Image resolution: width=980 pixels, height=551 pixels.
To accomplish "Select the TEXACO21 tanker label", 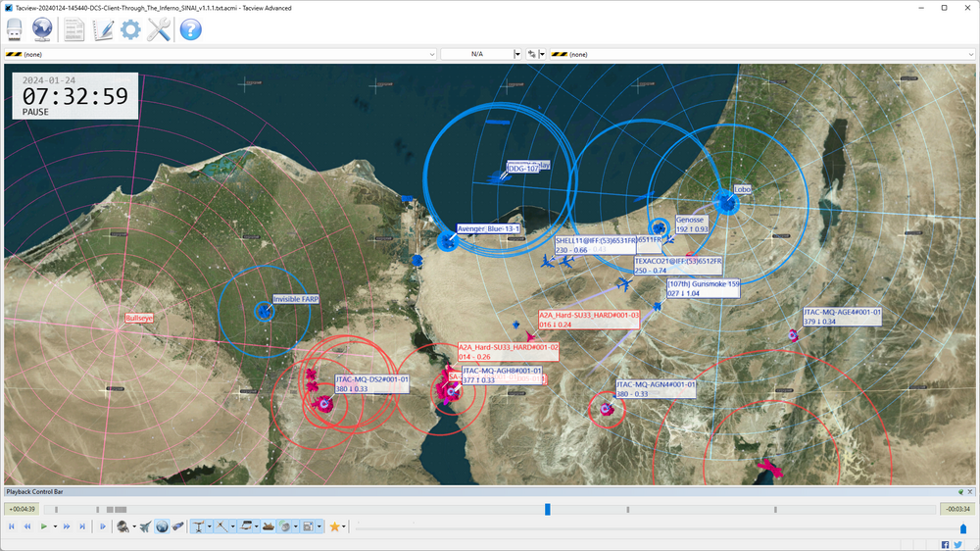I will pyautogui.click(x=678, y=266).
